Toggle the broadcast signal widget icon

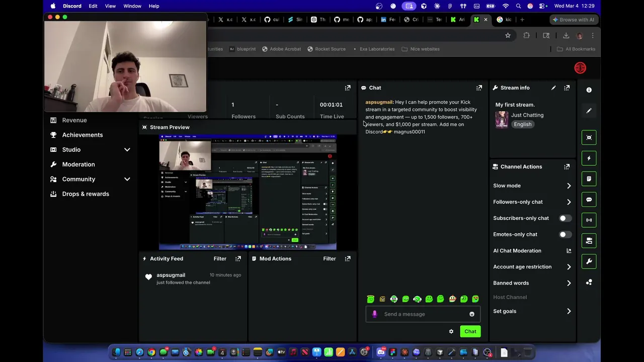tap(589, 220)
